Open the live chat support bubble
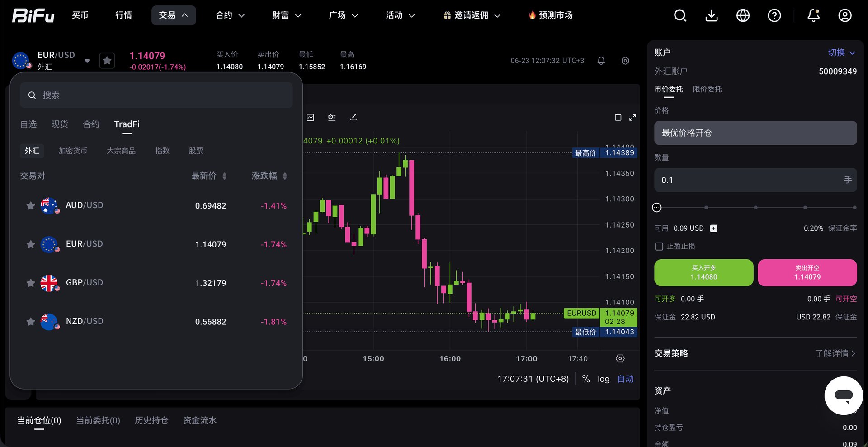This screenshot has width=868, height=447. point(844,395)
